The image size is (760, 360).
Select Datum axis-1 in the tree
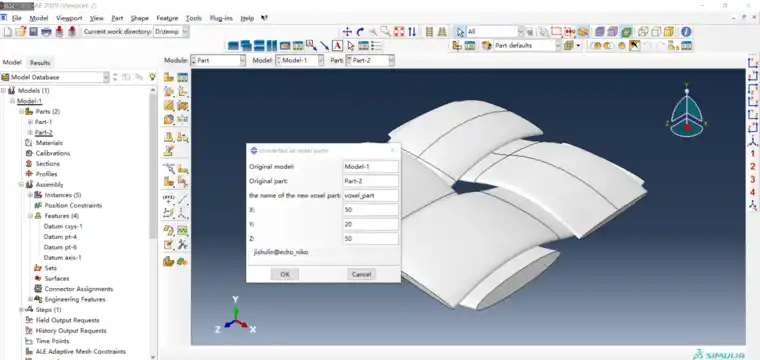[x=62, y=258]
